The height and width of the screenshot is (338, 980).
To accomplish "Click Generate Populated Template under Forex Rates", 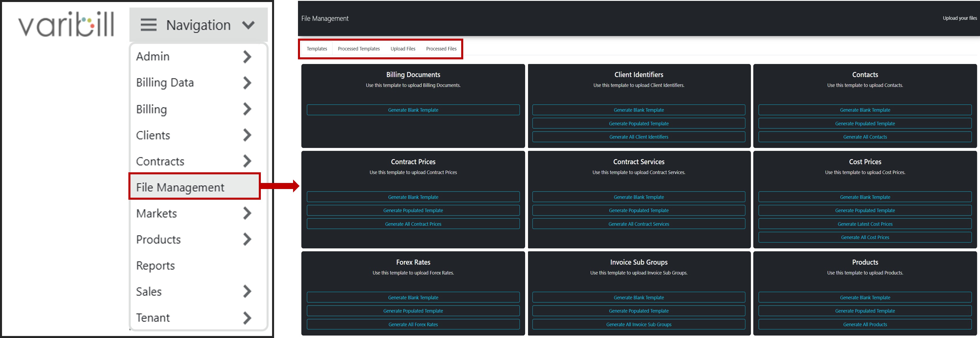I will (x=413, y=311).
